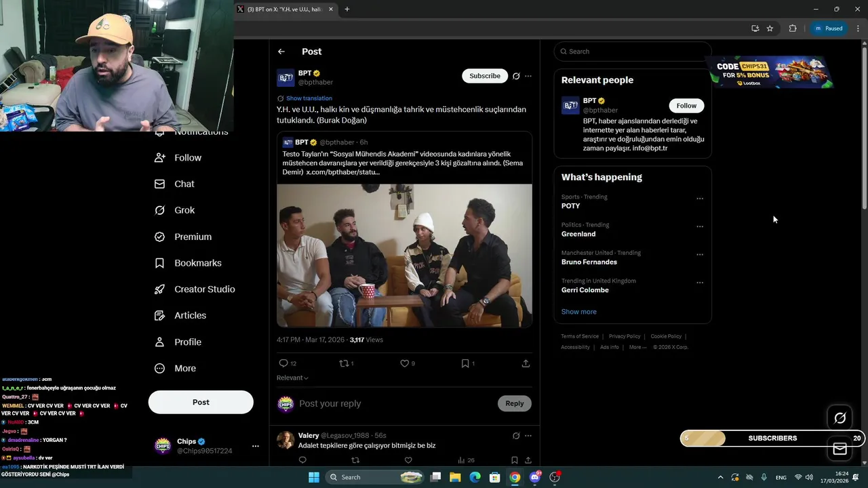The image size is (868, 488).
Task: Go back using the Post arrow
Action: 281,52
